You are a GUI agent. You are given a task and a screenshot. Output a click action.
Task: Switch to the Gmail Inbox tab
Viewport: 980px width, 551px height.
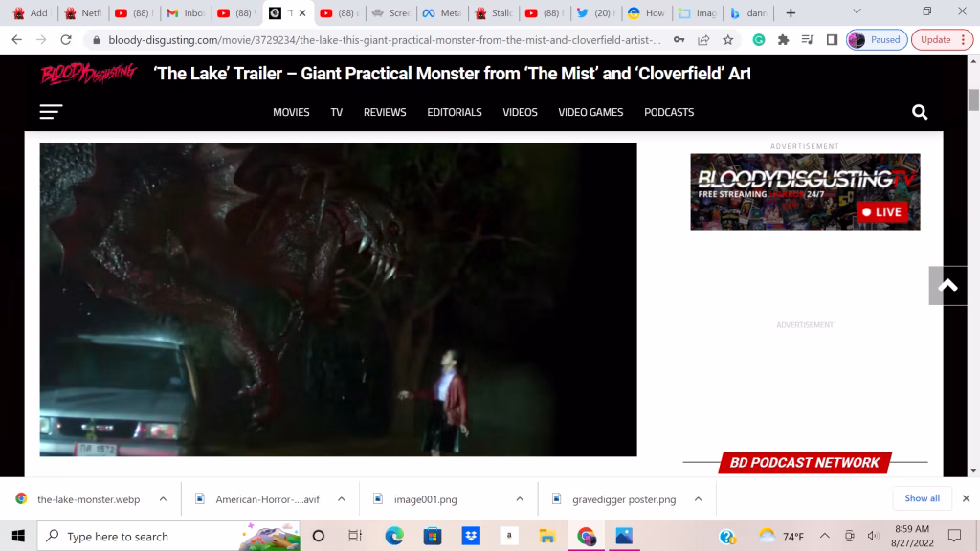(x=187, y=13)
